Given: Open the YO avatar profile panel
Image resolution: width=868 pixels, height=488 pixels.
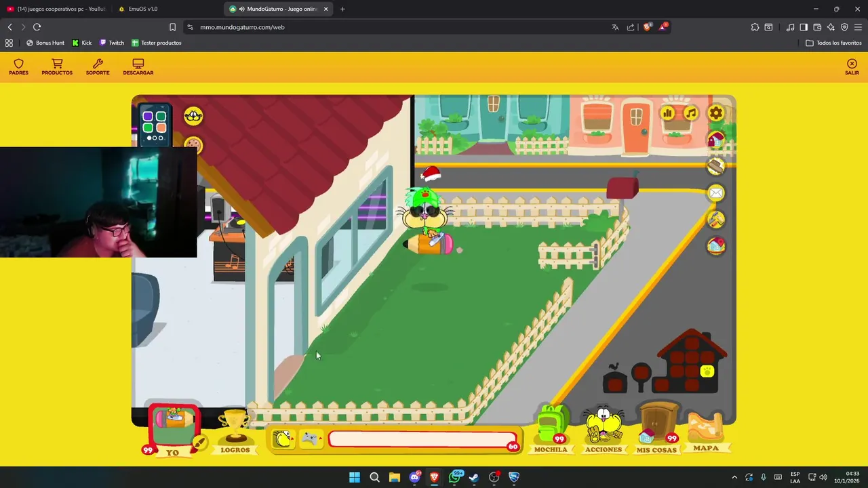Looking at the screenshot, I should 174,430.
